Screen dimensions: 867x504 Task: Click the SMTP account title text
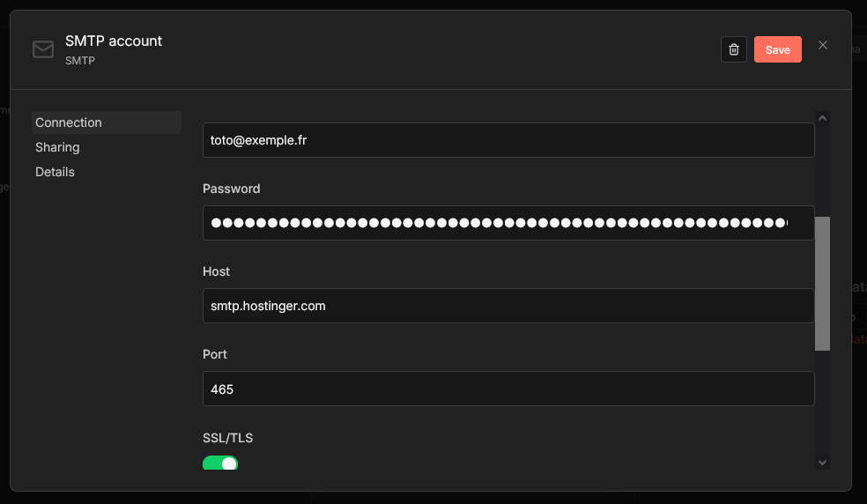pyautogui.click(x=114, y=41)
